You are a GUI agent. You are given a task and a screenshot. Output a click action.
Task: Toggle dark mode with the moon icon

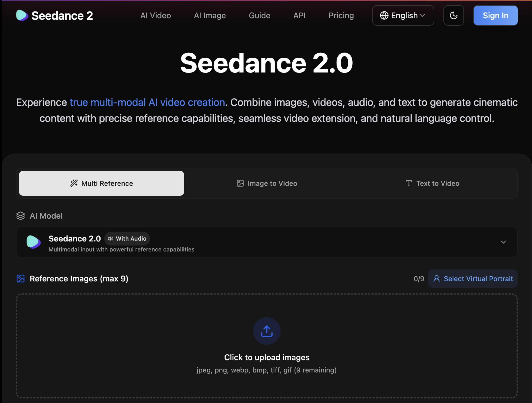click(453, 15)
